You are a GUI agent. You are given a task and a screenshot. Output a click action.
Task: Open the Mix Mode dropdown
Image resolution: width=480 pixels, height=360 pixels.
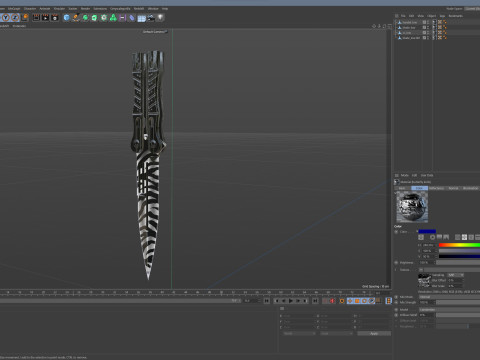pos(449,297)
